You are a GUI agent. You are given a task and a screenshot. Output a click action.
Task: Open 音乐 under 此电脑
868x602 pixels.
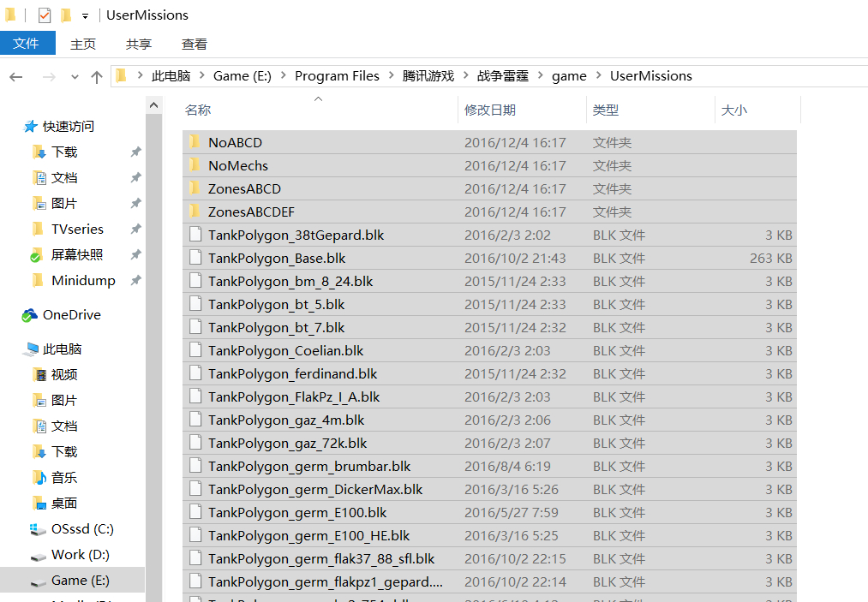(56, 478)
